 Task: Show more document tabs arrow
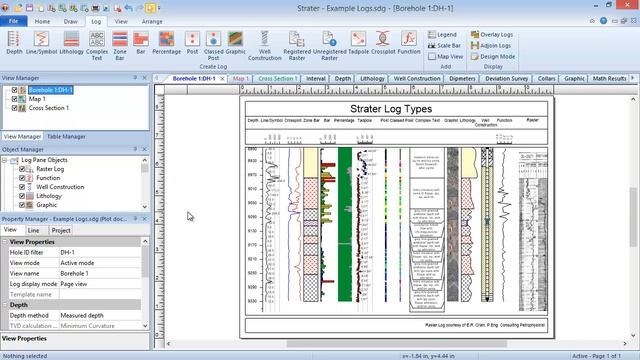[x=633, y=78]
